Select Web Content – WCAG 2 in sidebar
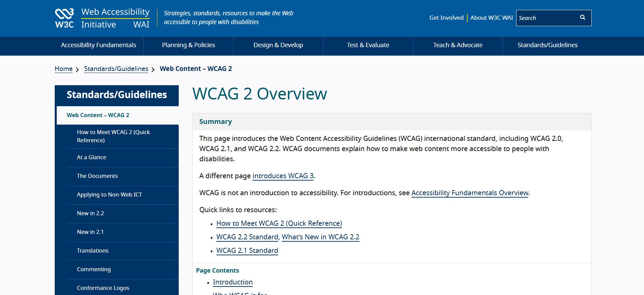 [118, 115]
